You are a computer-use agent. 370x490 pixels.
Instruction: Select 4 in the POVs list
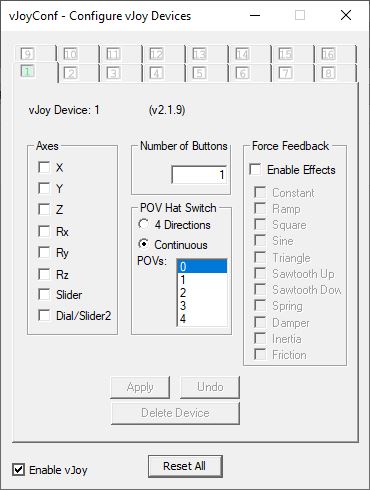point(202,319)
